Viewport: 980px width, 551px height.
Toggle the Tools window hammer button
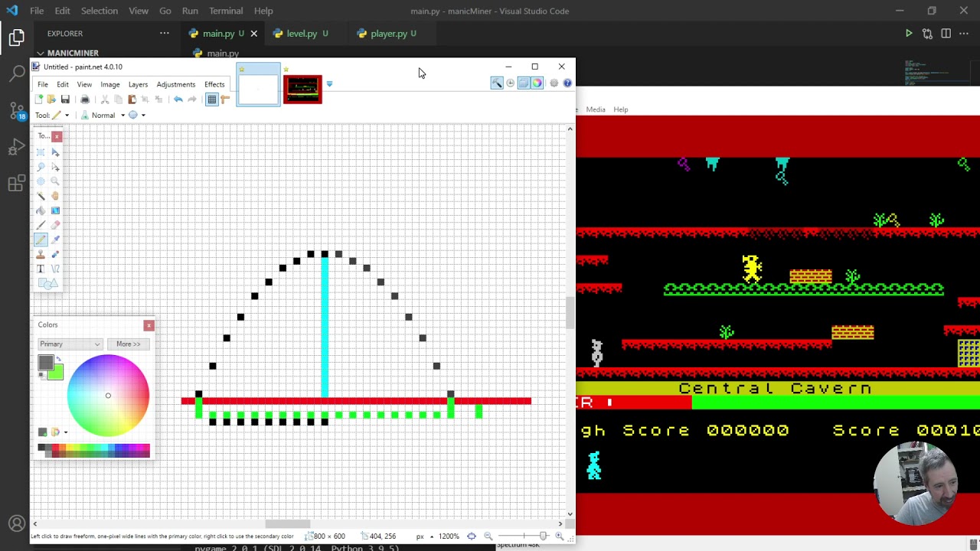tap(496, 83)
